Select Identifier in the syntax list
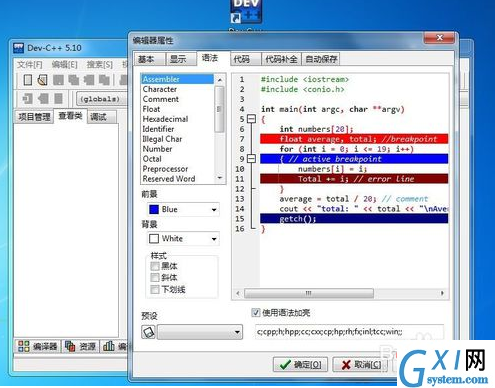Screen dimensions: 495x388 click(x=177, y=129)
